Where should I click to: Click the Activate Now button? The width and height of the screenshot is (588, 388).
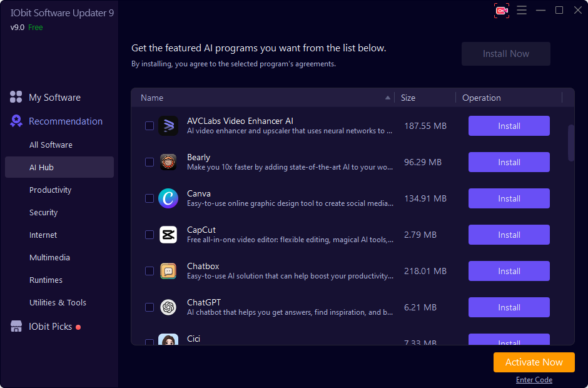pyautogui.click(x=534, y=362)
